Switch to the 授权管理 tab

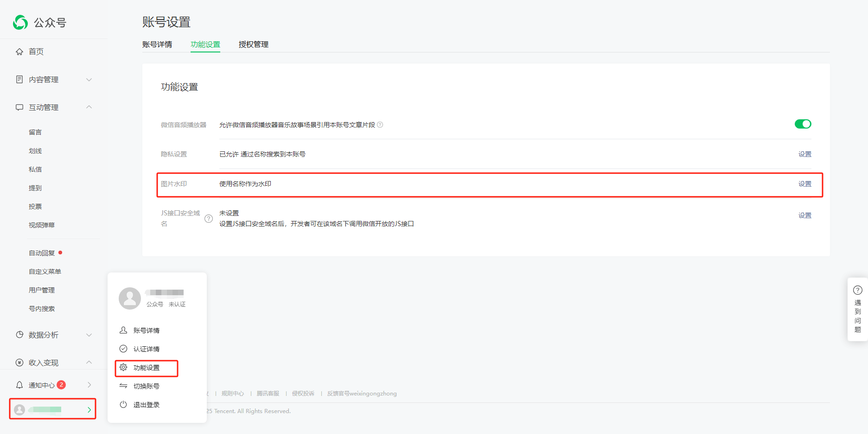(253, 45)
